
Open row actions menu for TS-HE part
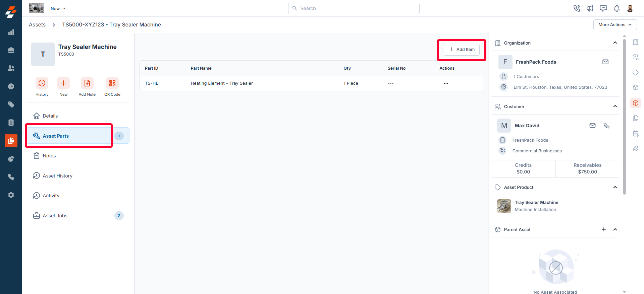[446, 83]
